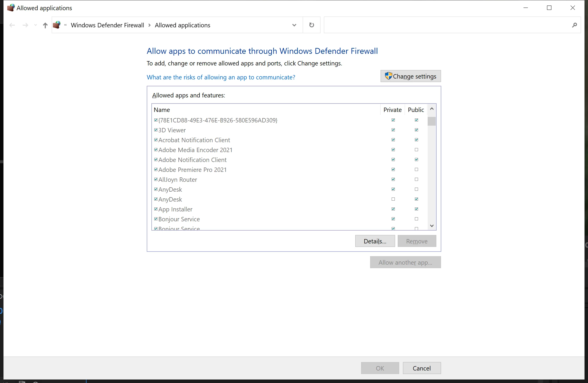
Task: Open the address bar history dropdown
Action: (294, 25)
